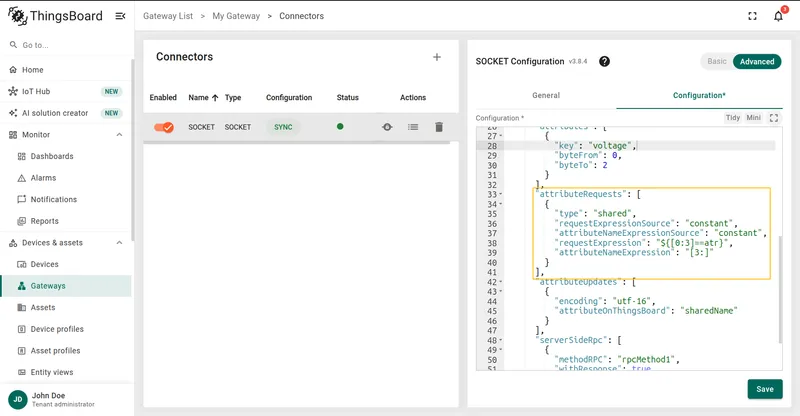The height and width of the screenshot is (416, 800).
Task: Collapse the sidebar menu icon
Action: pyautogui.click(x=120, y=16)
